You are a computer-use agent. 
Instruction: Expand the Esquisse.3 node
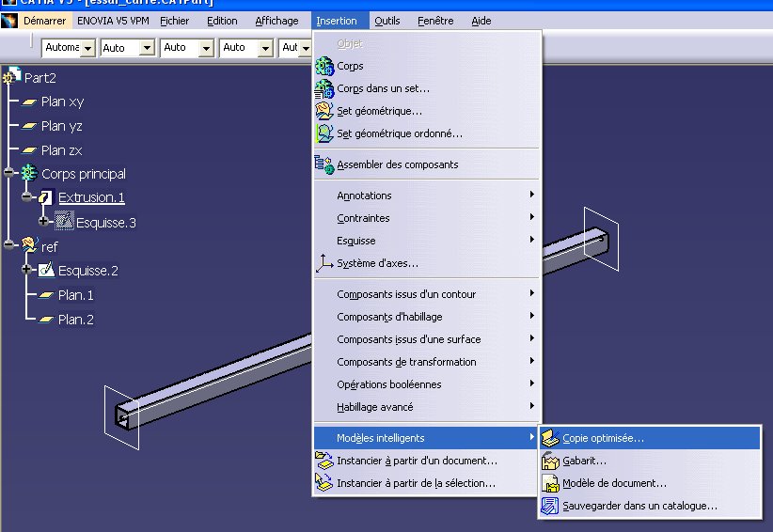click(x=43, y=221)
